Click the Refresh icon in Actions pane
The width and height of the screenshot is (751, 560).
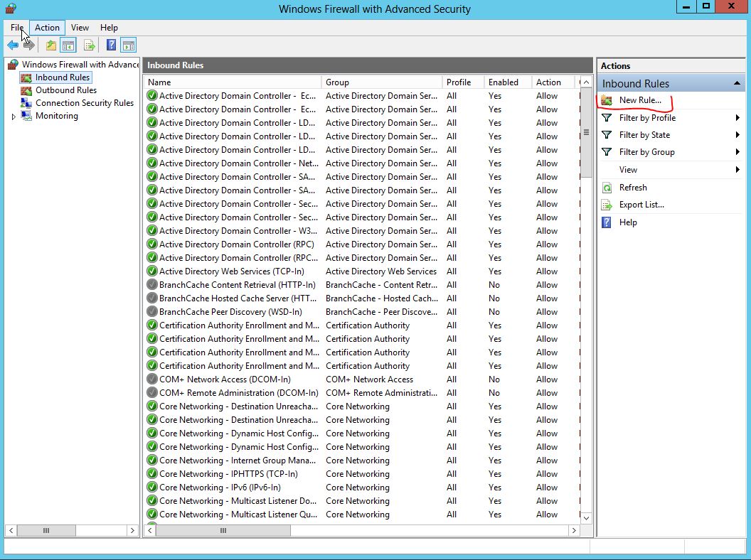click(x=607, y=188)
